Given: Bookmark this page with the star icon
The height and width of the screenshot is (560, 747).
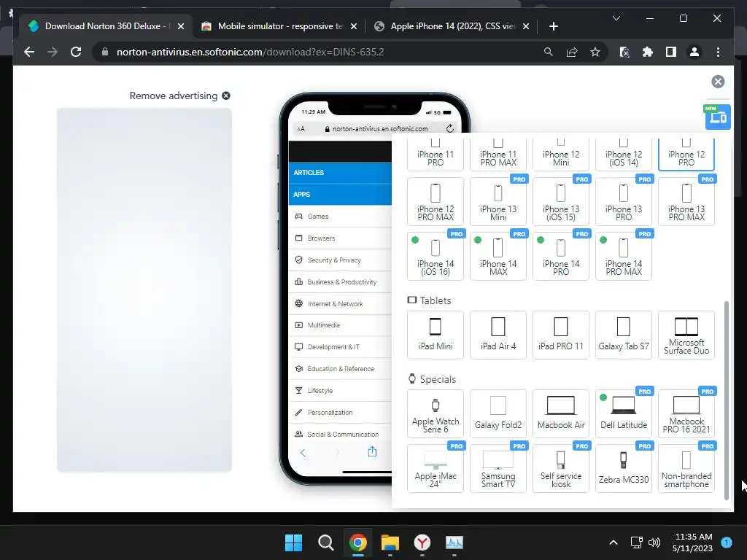Looking at the screenshot, I should coord(595,52).
